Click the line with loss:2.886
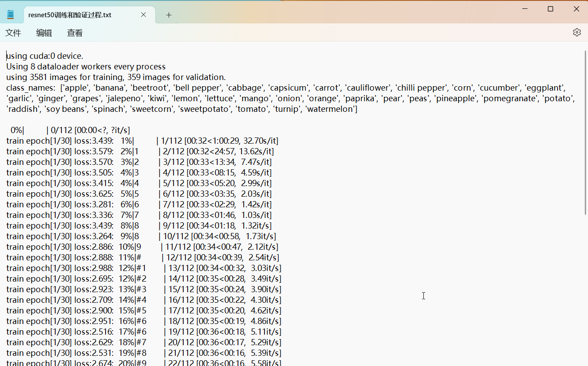This screenshot has width=588, height=366. pos(143,247)
